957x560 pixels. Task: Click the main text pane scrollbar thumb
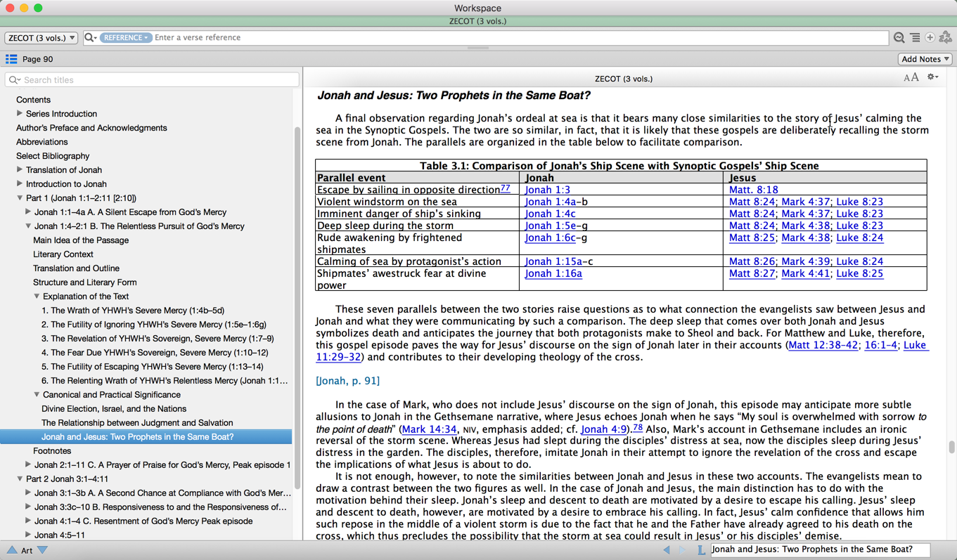coord(951,447)
